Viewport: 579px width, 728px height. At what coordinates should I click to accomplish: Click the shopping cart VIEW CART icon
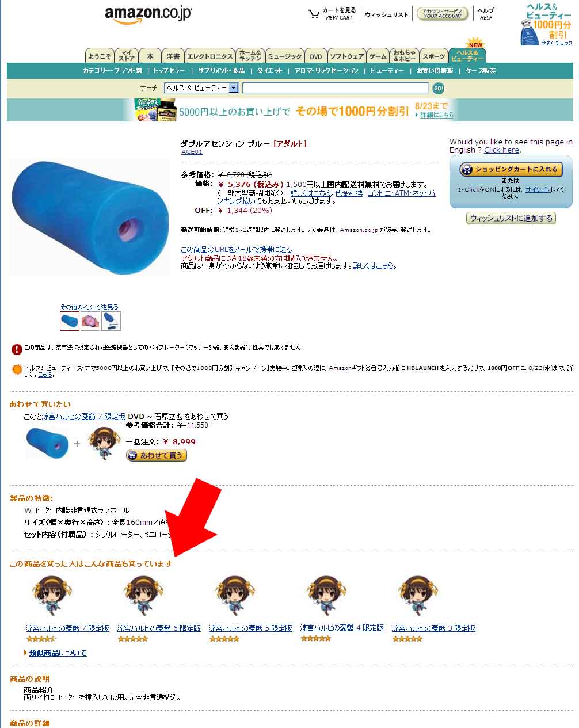314,14
